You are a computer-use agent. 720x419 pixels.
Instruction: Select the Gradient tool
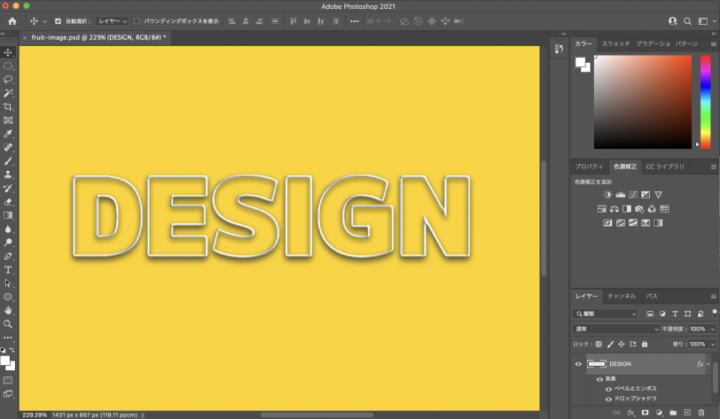[x=8, y=215]
